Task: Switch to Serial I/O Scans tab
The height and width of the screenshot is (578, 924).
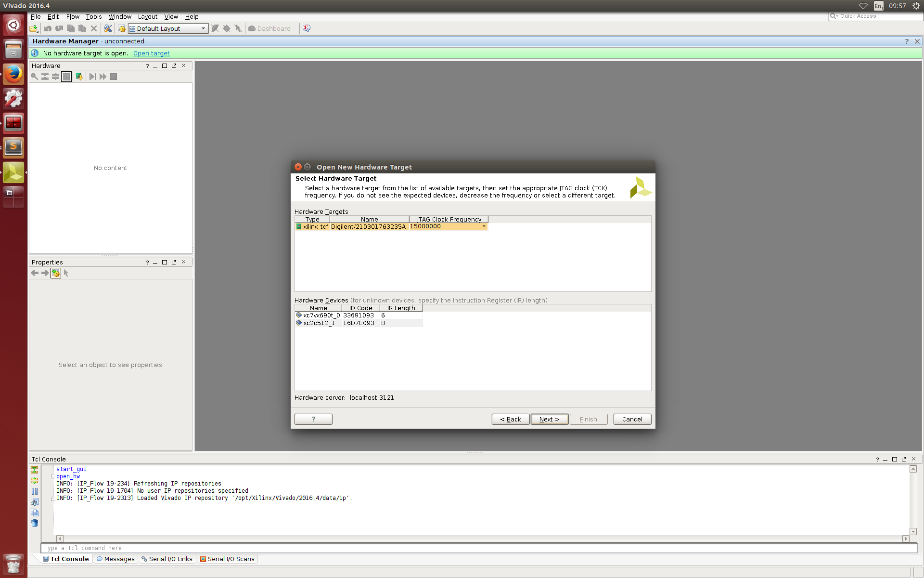Action: point(227,559)
